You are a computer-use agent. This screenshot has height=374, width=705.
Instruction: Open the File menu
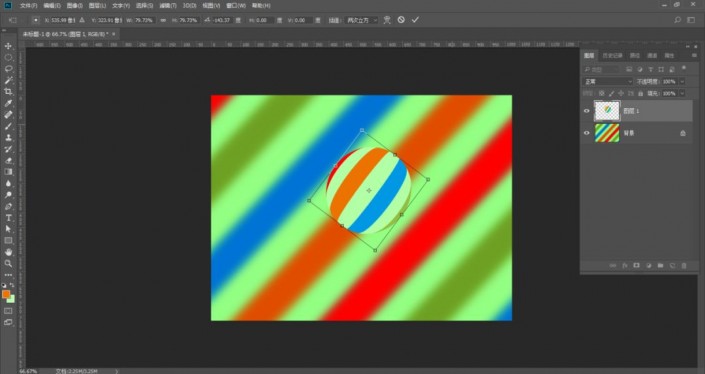[29, 6]
